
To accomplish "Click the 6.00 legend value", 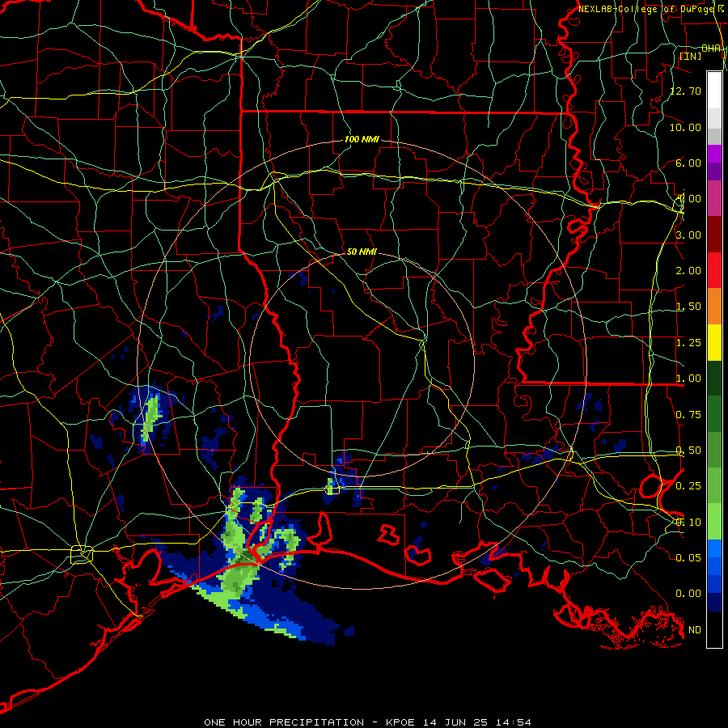I will point(688,163).
